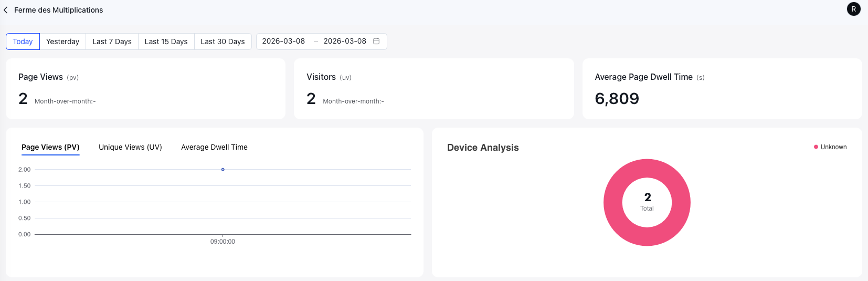Click the back arrow icon
Image resolution: width=868 pixels, height=281 pixels.
[6, 10]
